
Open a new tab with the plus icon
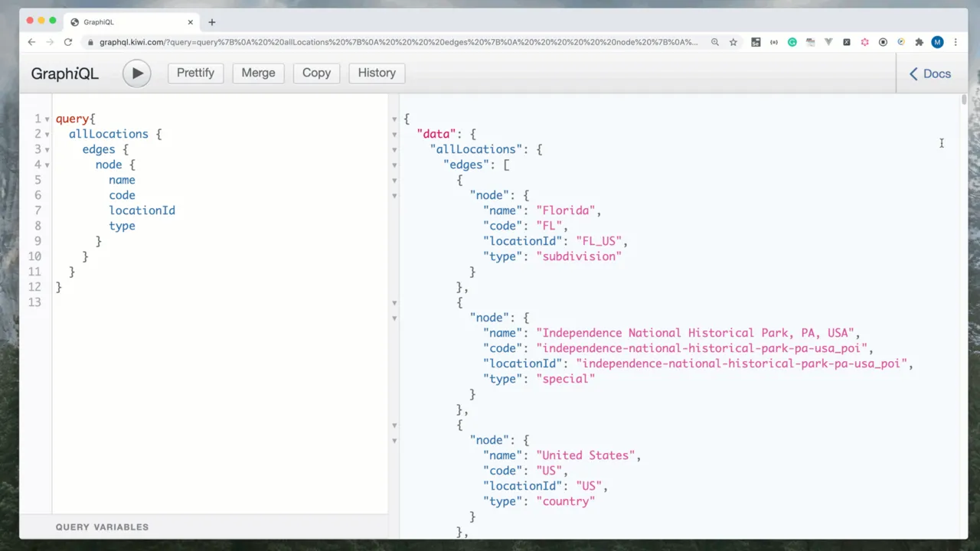point(212,22)
